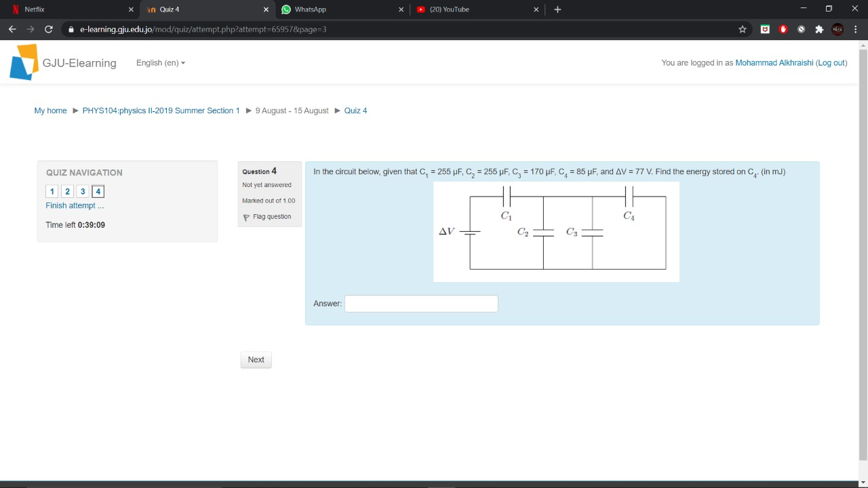Reload the current quiz page
Image resolution: width=868 pixels, height=488 pixels.
48,29
